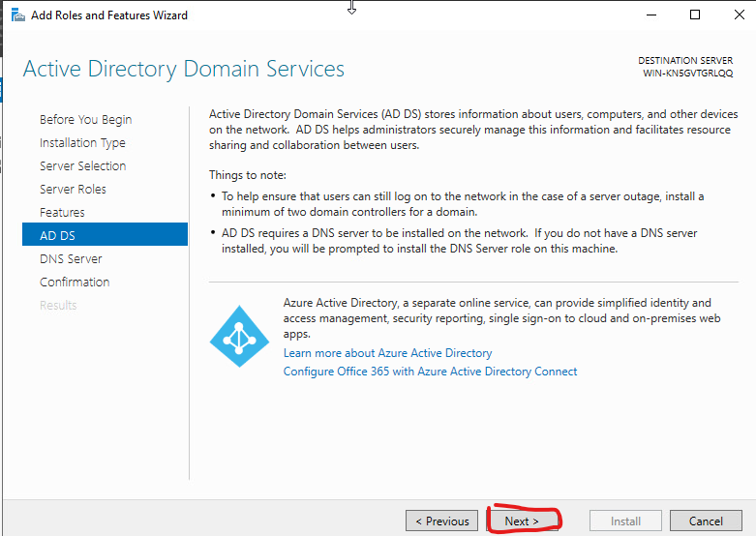The height and width of the screenshot is (536, 756).
Task: Click the AD DS description paragraph
Action: tap(473, 130)
